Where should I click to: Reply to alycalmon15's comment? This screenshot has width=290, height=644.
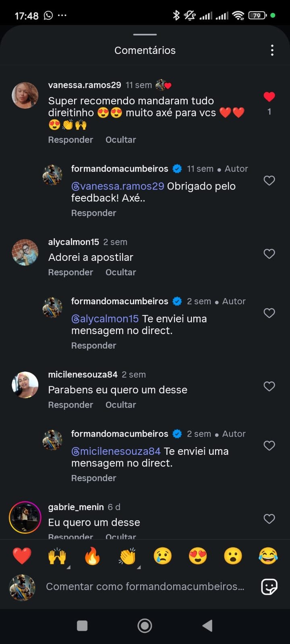(x=70, y=272)
